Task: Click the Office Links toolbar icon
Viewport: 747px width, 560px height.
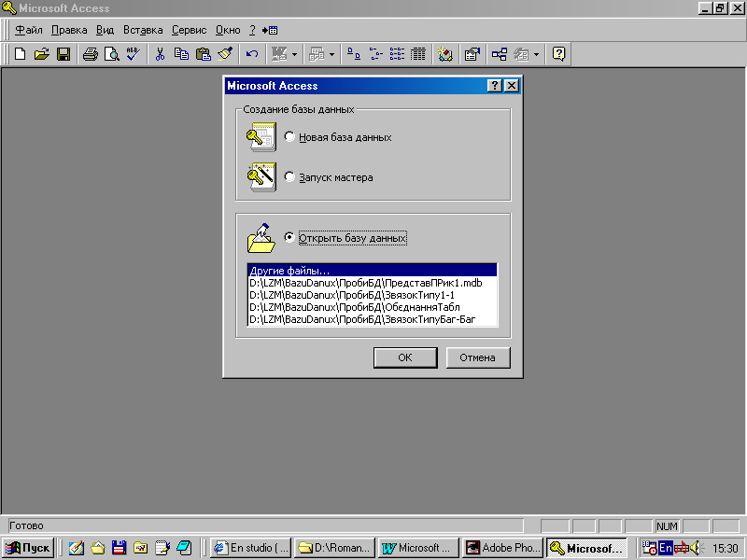Action: click(279, 54)
